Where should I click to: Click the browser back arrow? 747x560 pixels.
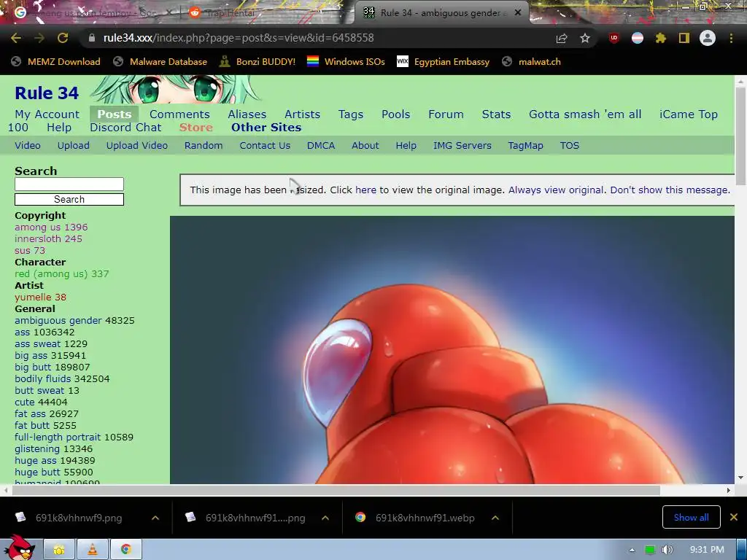pyautogui.click(x=16, y=38)
